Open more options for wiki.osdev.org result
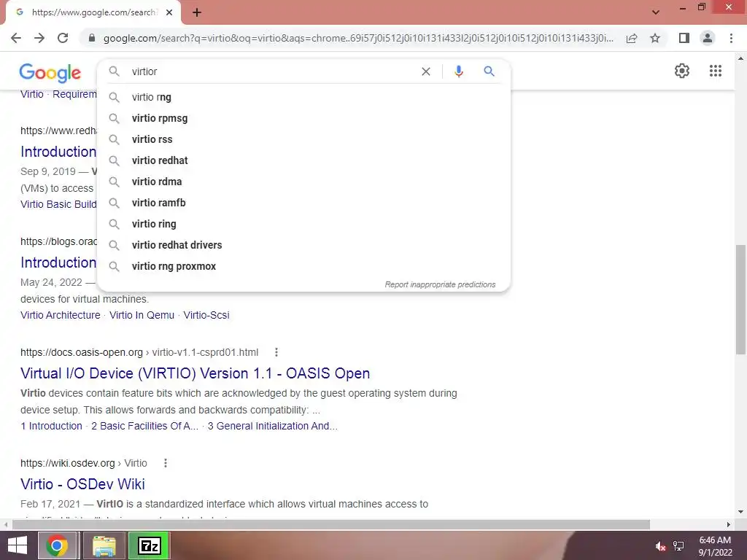This screenshot has height=560, width=747. click(x=166, y=463)
